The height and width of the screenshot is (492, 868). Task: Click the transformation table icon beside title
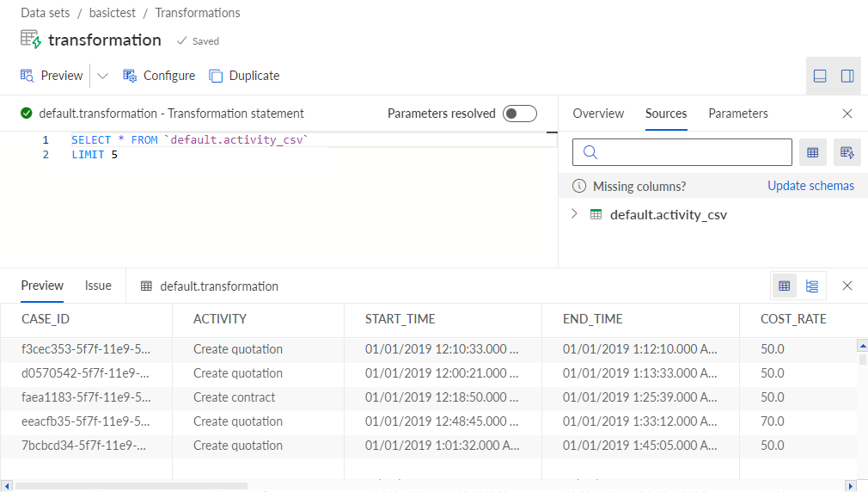click(30, 40)
